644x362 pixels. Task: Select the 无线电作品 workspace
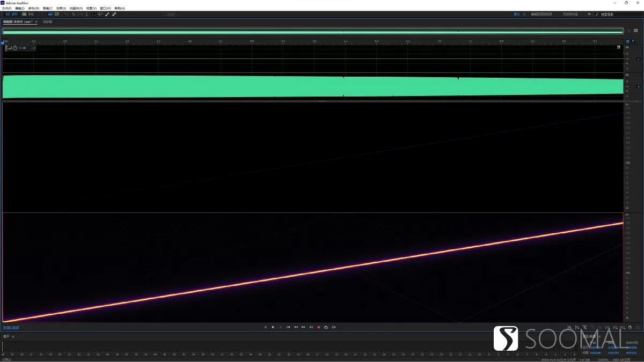pyautogui.click(x=570, y=14)
